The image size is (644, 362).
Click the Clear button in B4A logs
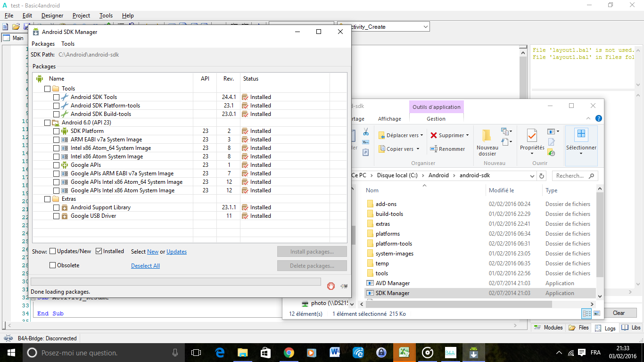click(x=619, y=313)
